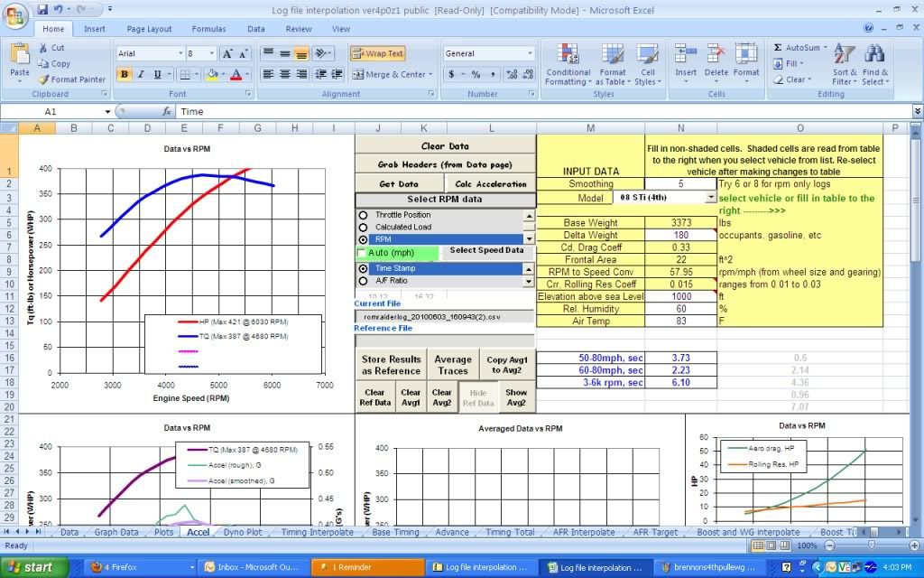Select the Throttle Position radio button
This screenshot has width=924, height=578.
tap(364, 216)
